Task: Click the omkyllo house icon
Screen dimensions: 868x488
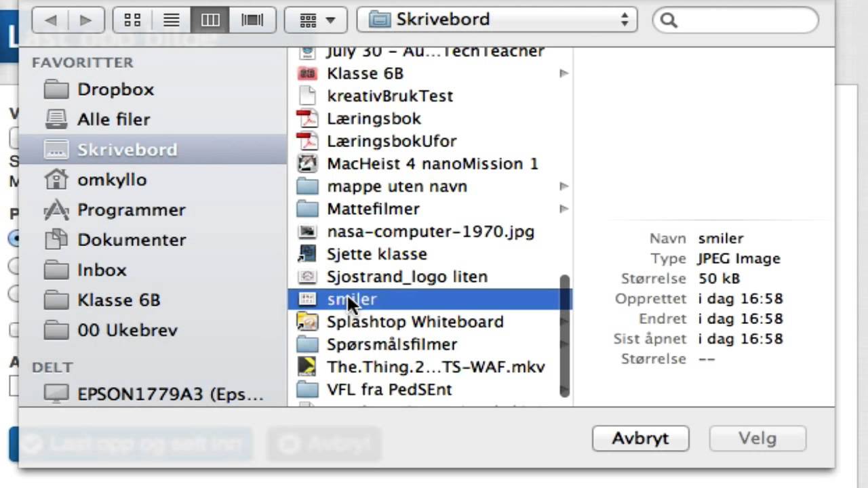Action: pyautogui.click(x=56, y=179)
